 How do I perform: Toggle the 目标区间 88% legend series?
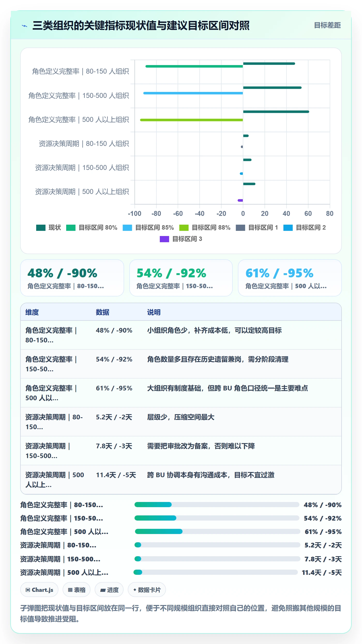[x=205, y=227]
